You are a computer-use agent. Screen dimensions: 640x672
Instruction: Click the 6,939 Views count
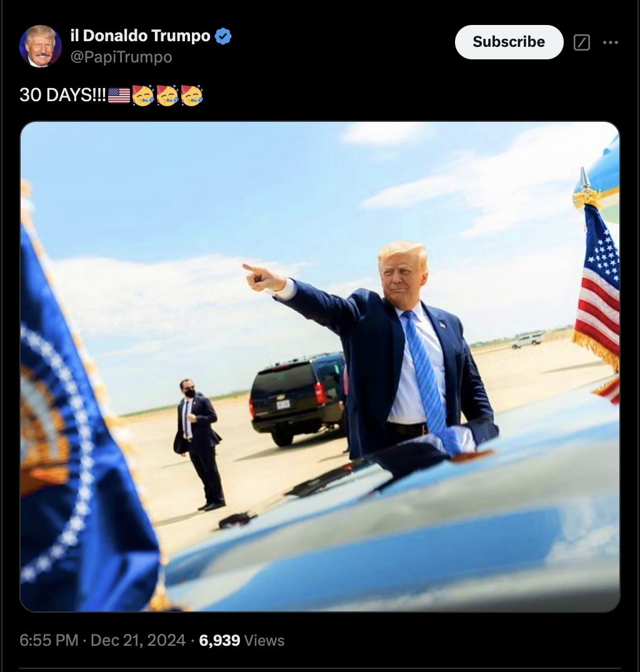tap(241, 640)
